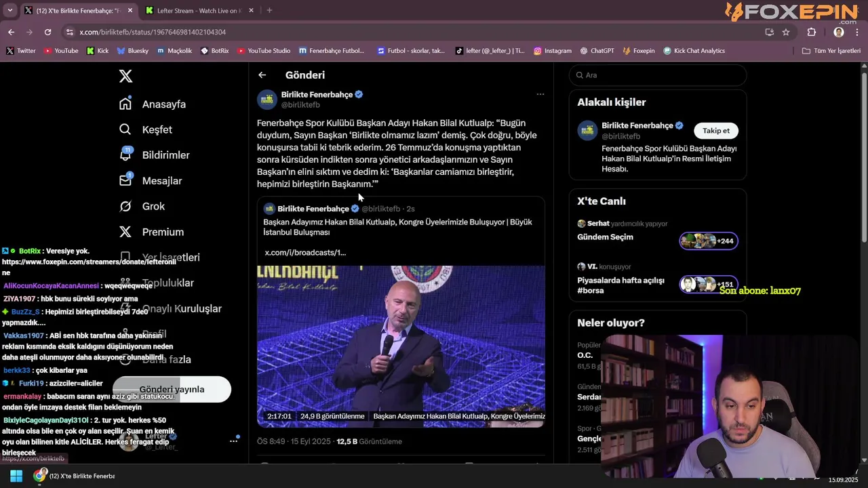Click the Ara search field
This screenshot has height=488, width=868.
(x=658, y=75)
